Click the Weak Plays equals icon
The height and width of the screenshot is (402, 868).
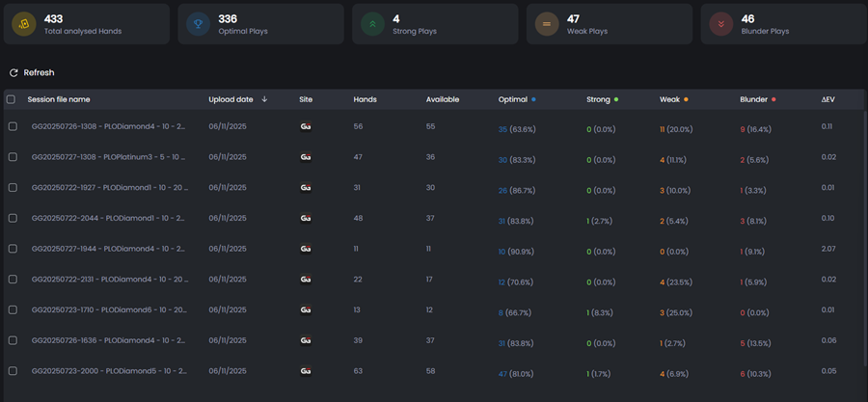[x=547, y=24]
